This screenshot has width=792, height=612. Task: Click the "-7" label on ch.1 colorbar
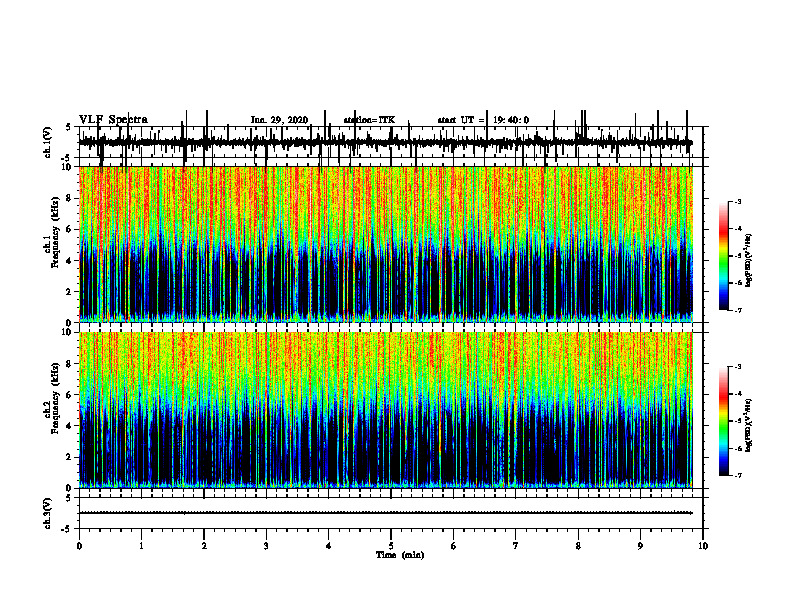pyautogui.click(x=738, y=310)
